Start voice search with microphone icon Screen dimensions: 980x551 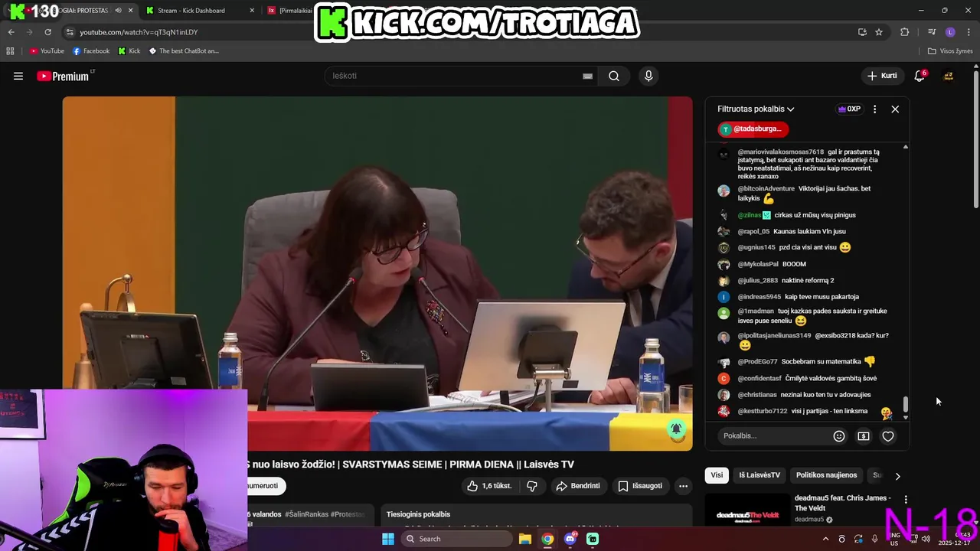pos(648,76)
